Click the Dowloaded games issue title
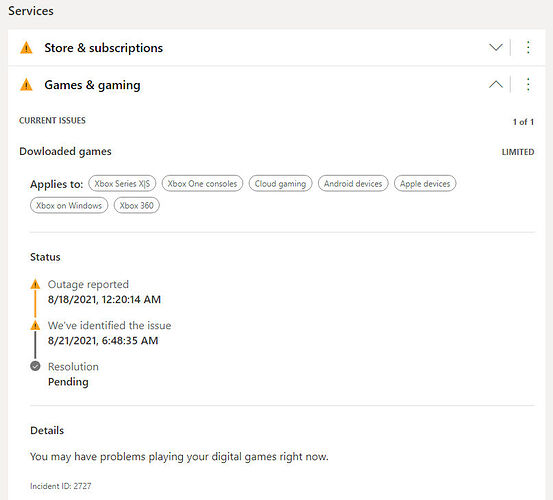 pyautogui.click(x=65, y=152)
